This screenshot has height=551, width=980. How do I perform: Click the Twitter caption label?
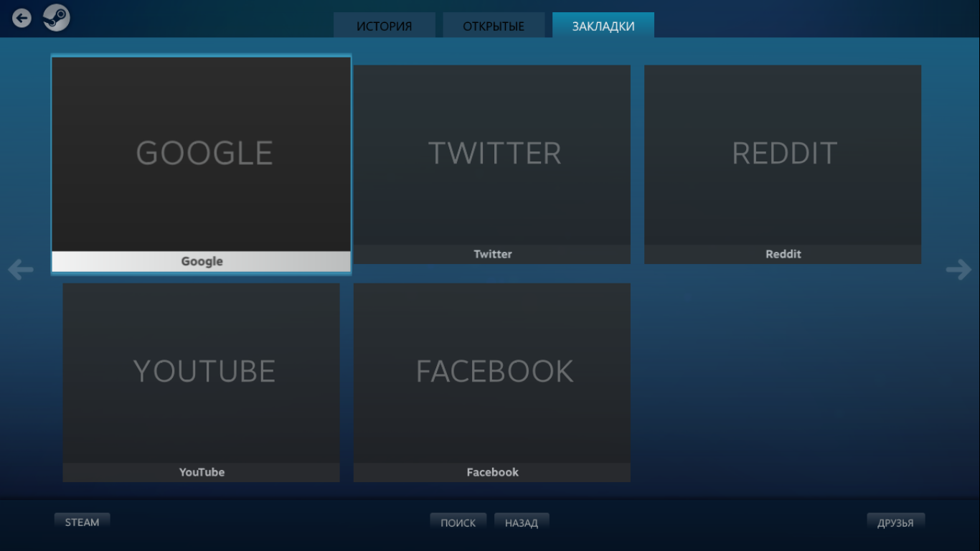coord(492,254)
